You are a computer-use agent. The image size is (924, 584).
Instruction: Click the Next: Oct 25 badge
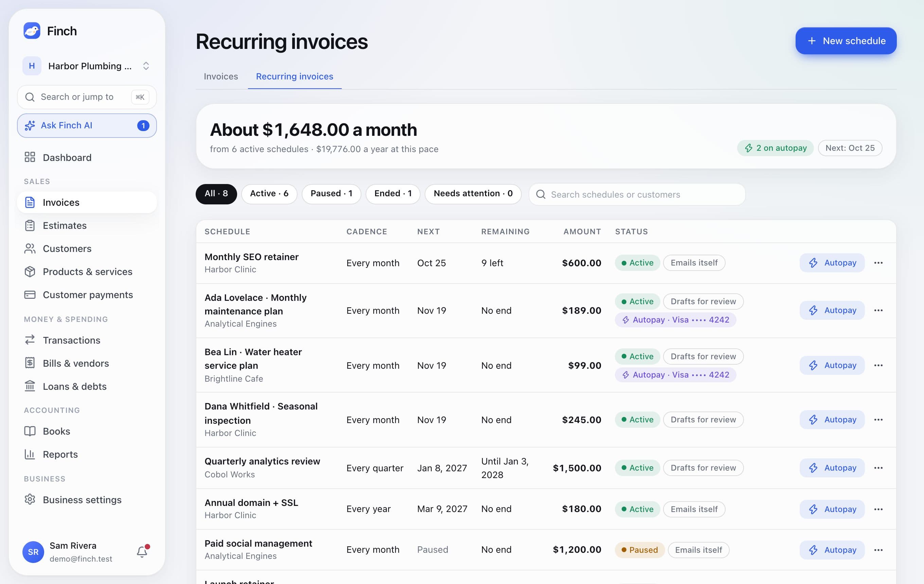point(850,148)
